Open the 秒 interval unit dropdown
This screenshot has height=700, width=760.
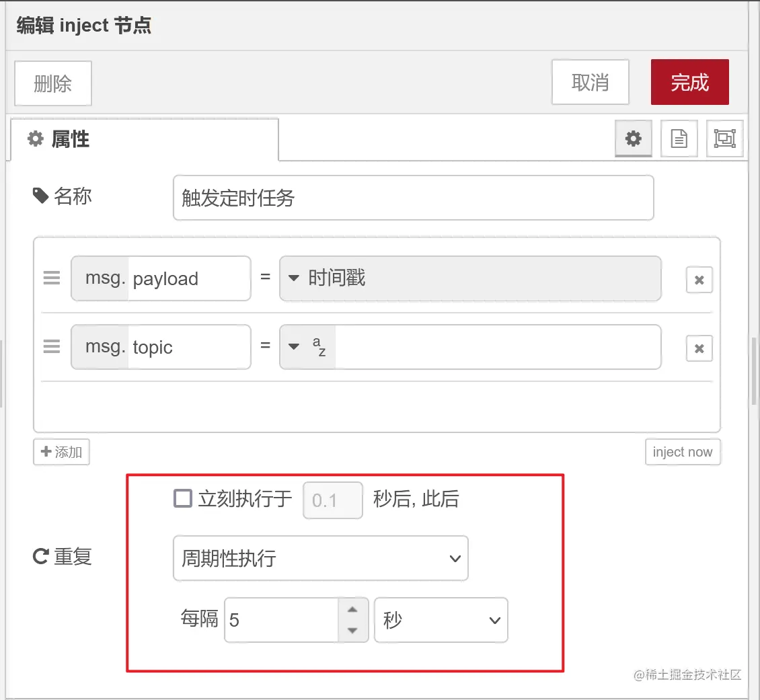coord(441,620)
